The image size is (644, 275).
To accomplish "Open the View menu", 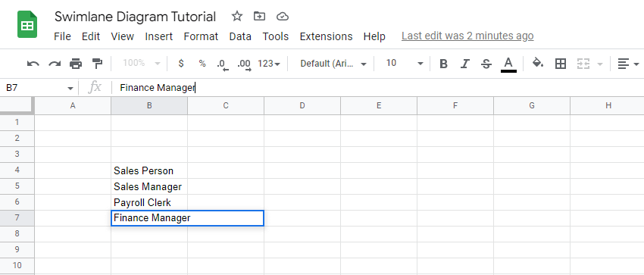I will point(123,36).
